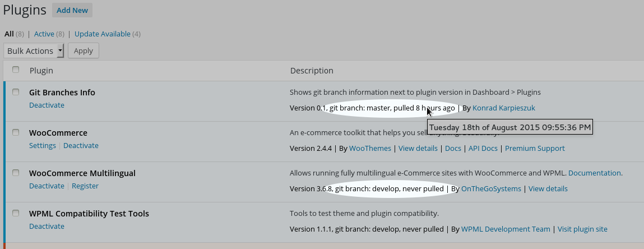Open OnTheGoSystems author link
This screenshot has height=249, width=644.
point(491,188)
